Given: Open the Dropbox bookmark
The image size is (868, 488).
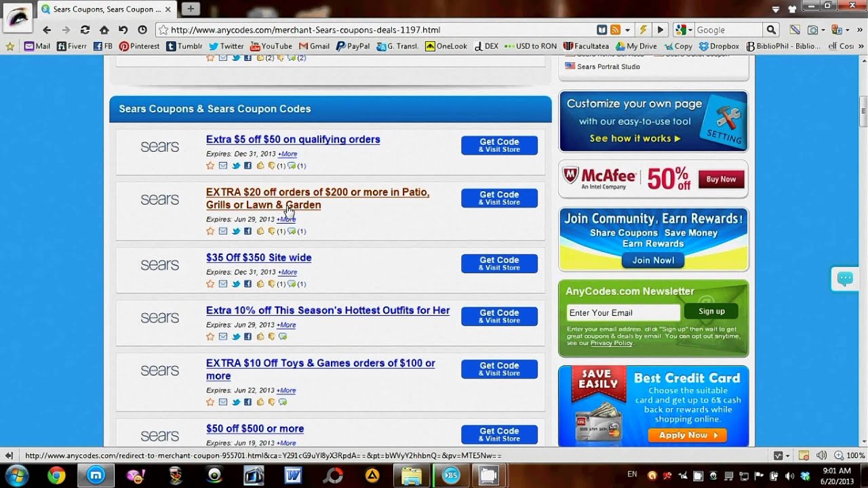Looking at the screenshot, I should [x=718, y=46].
